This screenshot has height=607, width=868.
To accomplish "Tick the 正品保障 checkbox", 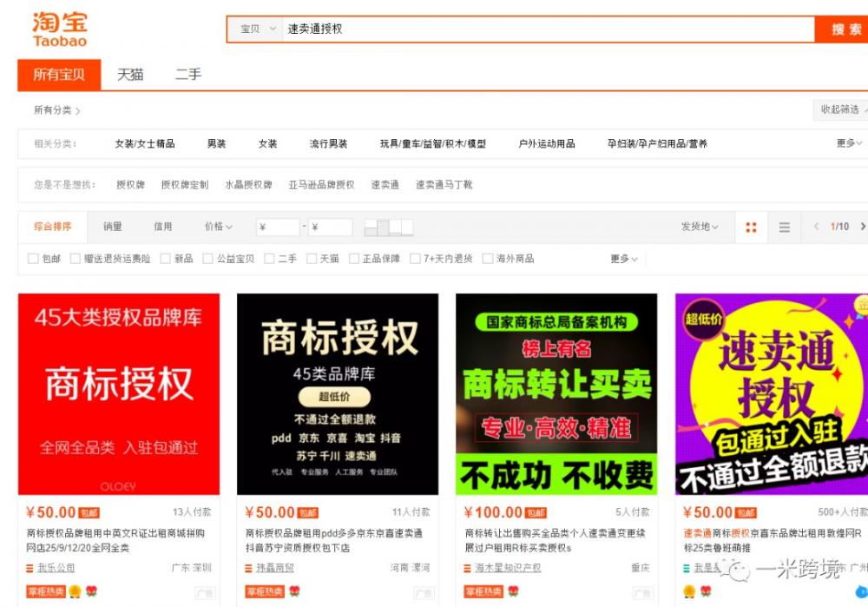I will click(x=354, y=259).
